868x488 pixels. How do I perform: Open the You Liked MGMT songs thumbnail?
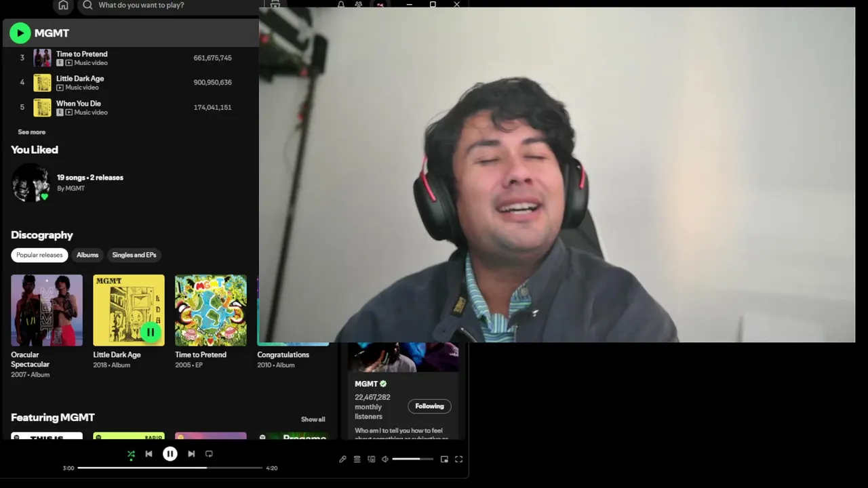(31, 182)
